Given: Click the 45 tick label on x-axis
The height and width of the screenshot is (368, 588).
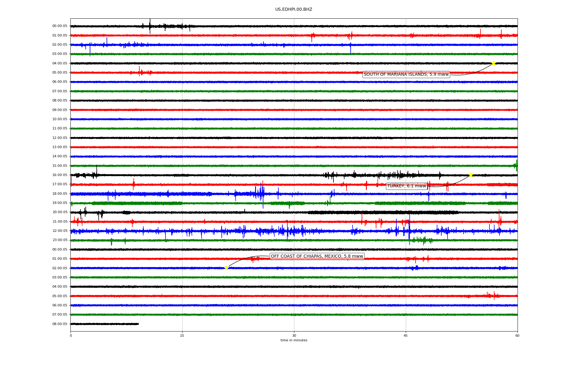Looking at the screenshot, I should pos(406,335).
